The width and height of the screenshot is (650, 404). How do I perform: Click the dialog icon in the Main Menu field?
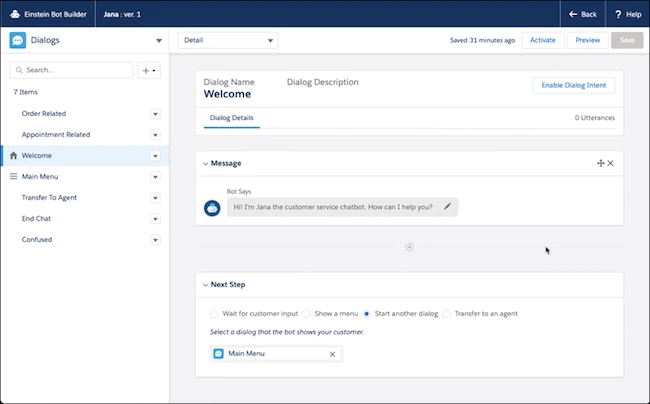(218, 353)
